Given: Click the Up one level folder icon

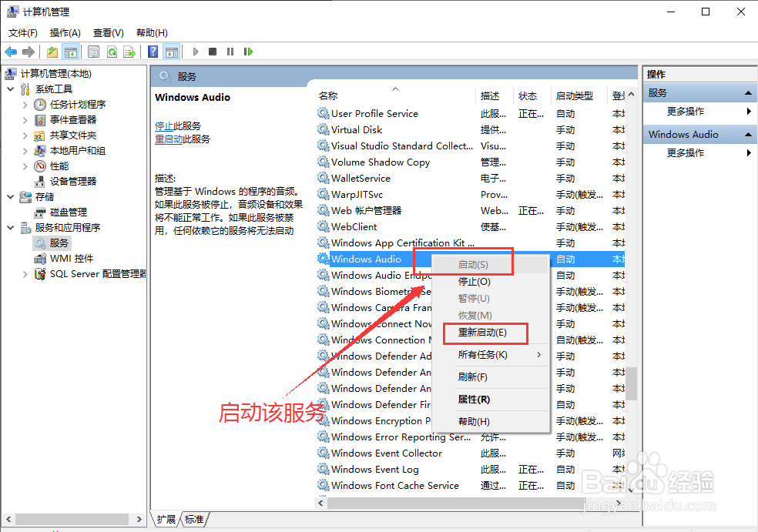Looking at the screenshot, I should [x=52, y=52].
